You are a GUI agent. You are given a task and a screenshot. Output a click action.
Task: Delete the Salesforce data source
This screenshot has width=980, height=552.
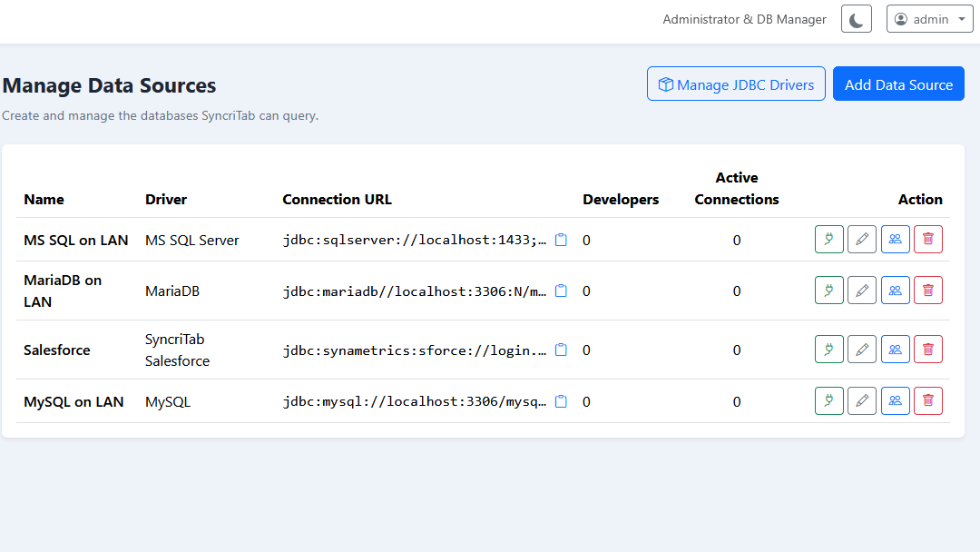928,350
